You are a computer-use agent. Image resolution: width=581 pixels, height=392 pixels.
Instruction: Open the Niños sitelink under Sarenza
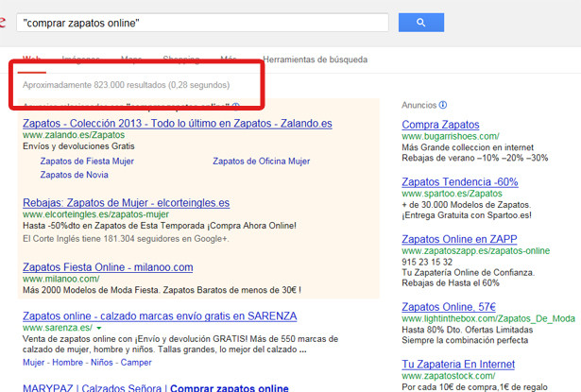(102, 363)
